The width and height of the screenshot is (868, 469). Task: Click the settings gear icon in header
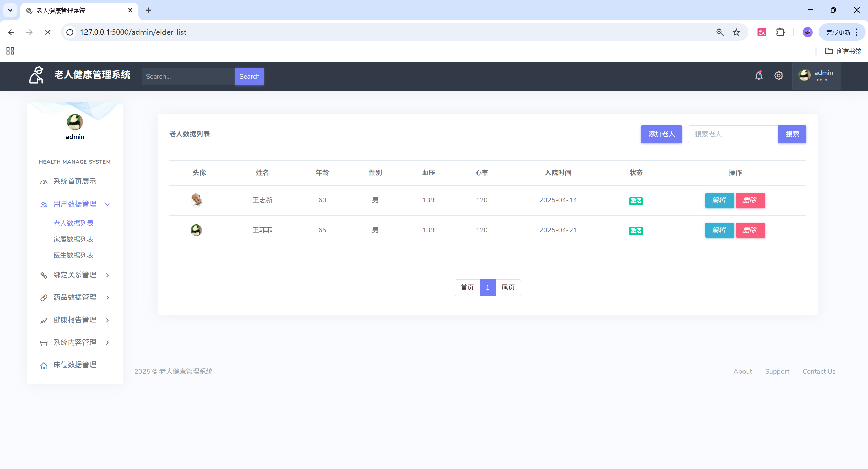click(778, 75)
